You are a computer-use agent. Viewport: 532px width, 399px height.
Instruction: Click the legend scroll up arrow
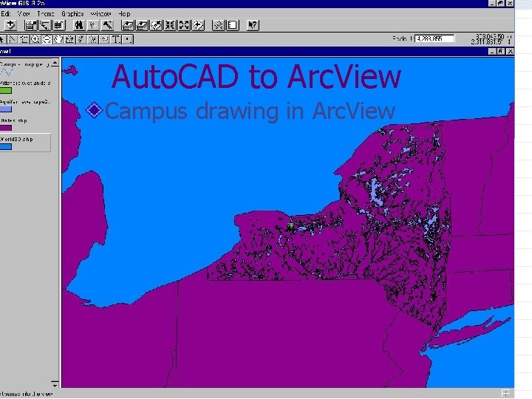(x=55, y=63)
